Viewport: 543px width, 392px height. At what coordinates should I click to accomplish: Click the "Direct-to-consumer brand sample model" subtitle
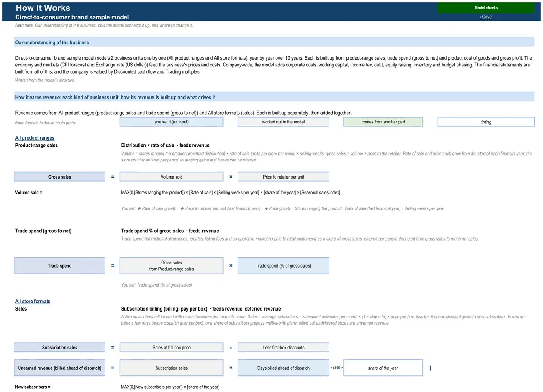72,17
